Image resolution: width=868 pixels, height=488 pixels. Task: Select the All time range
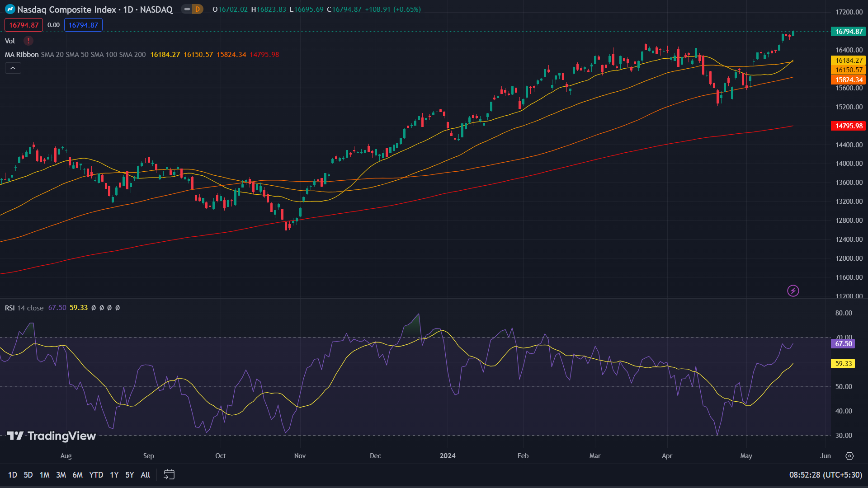pyautogui.click(x=146, y=475)
